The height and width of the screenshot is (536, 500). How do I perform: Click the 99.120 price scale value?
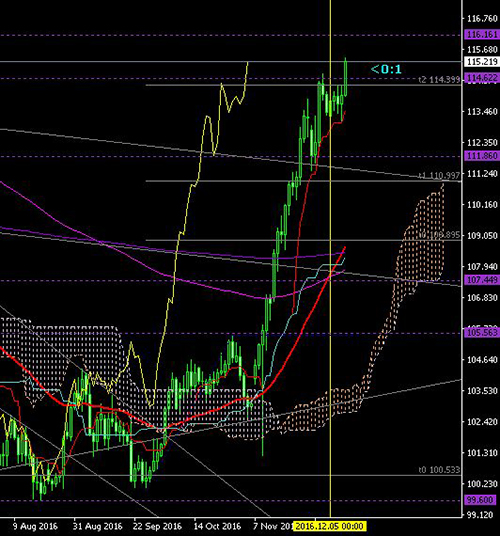pyautogui.click(x=480, y=515)
